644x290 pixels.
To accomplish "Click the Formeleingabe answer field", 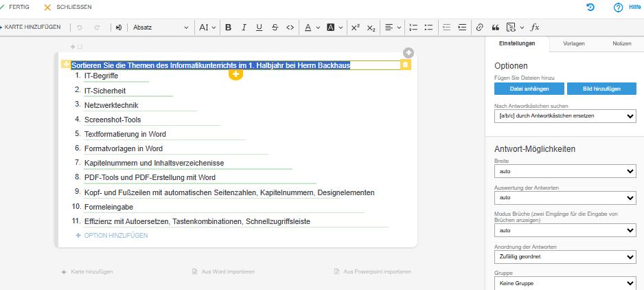I will [108, 207].
